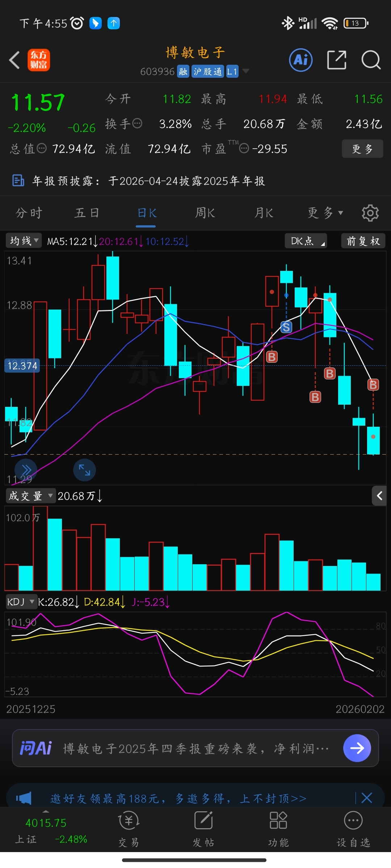
Task: Tap the lowest red B marker
Action: 315,397
